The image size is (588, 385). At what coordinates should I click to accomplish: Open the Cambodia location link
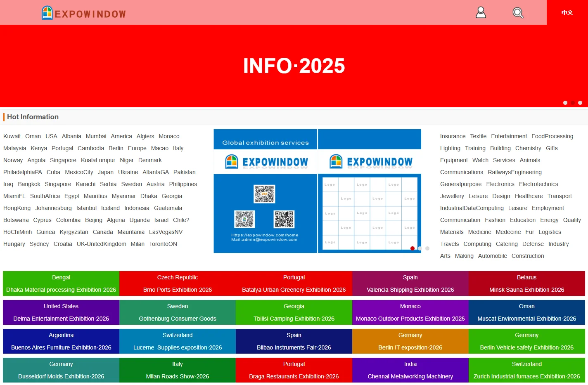91,148
